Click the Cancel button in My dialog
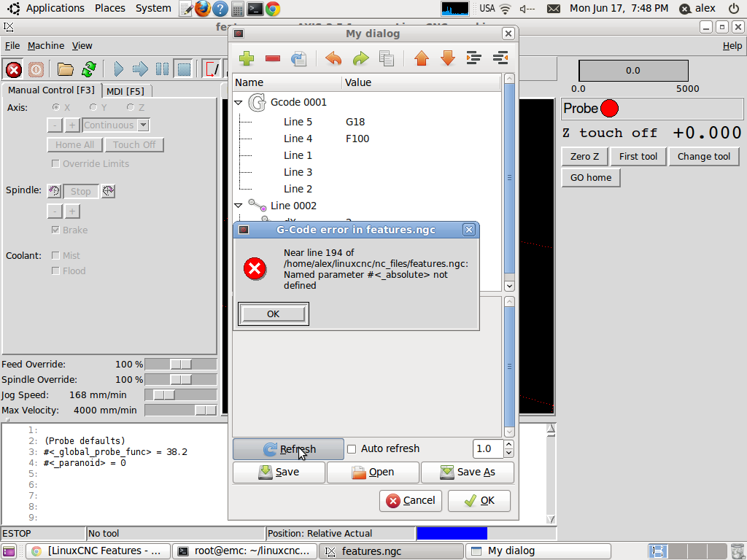Viewport: 747px width, 560px height. (411, 500)
